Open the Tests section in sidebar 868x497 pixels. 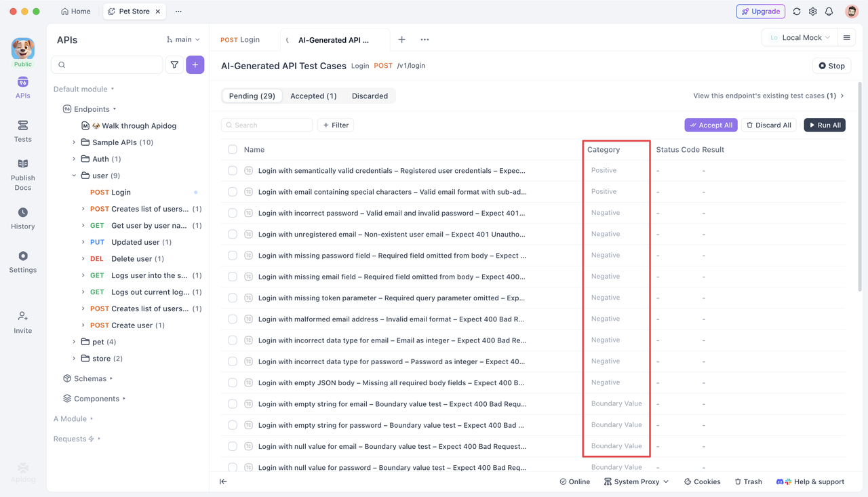22,131
